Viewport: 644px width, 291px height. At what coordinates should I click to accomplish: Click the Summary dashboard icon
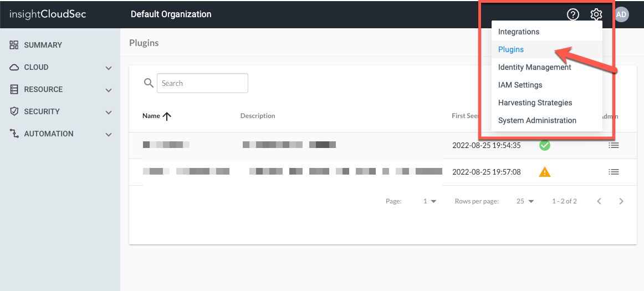point(14,45)
